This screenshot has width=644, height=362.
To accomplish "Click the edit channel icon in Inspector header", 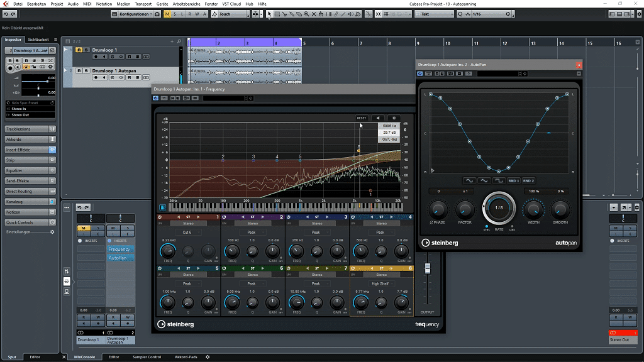I will click(52, 50).
